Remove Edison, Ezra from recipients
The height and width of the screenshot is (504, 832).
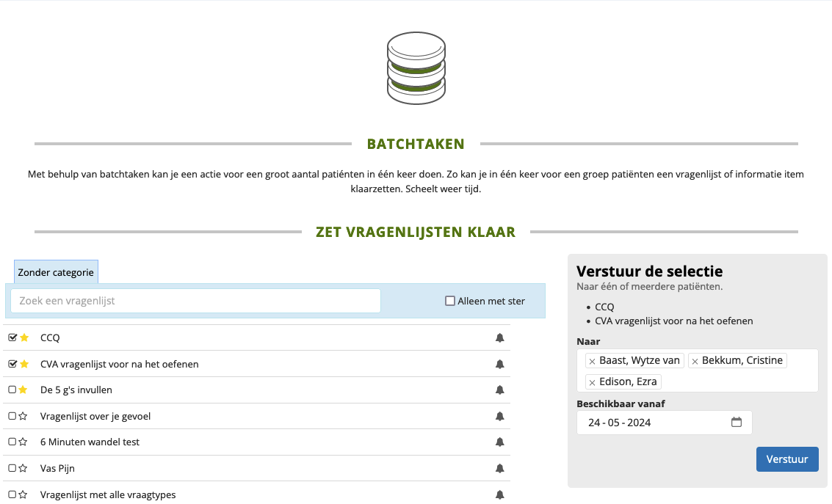[x=592, y=382]
